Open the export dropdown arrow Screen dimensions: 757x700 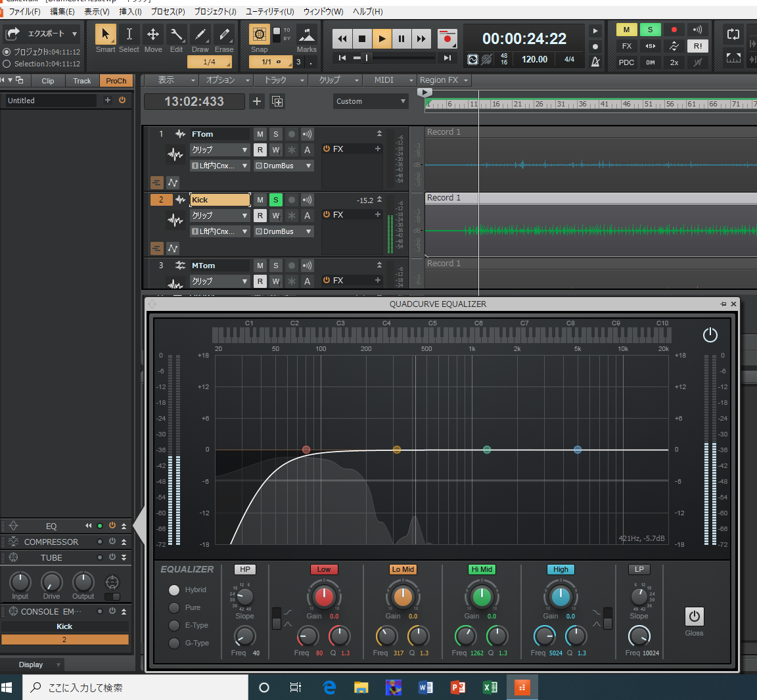click(x=74, y=34)
